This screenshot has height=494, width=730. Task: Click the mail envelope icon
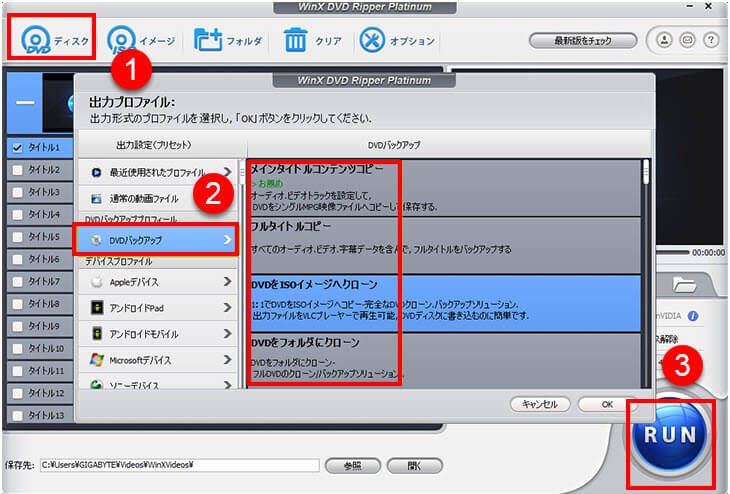coord(687,40)
